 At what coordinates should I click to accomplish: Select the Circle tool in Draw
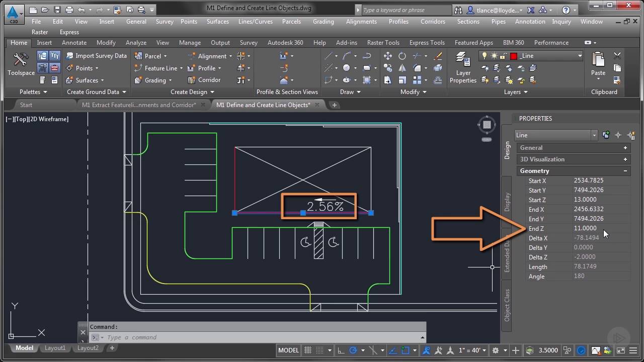coord(347,68)
